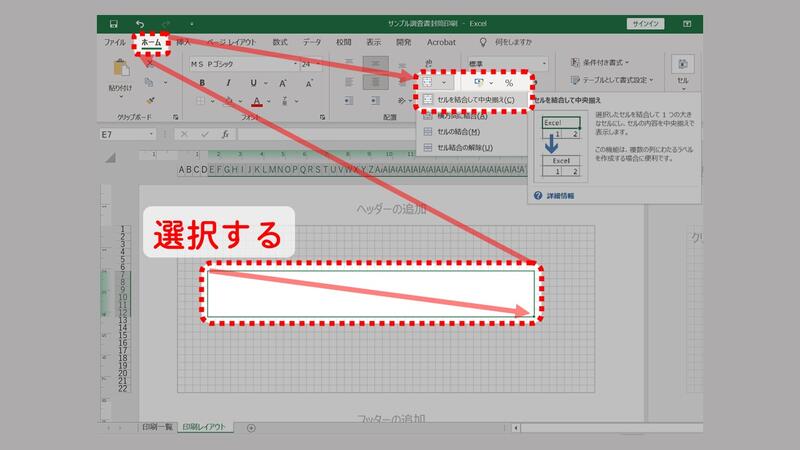Expand the Borders dropdown arrow
The width and height of the screenshot is (800, 450).
point(212,101)
